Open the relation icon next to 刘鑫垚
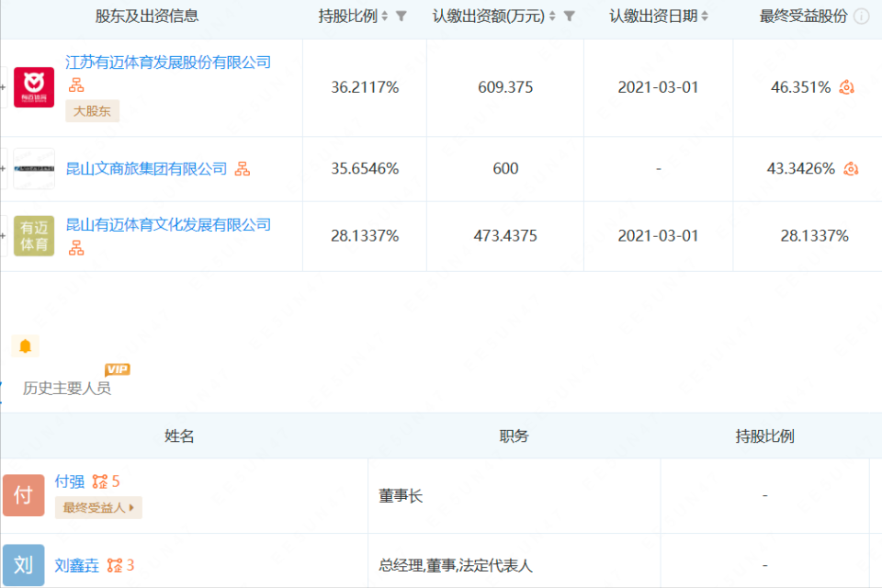This screenshot has width=882, height=588. tap(115, 565)
